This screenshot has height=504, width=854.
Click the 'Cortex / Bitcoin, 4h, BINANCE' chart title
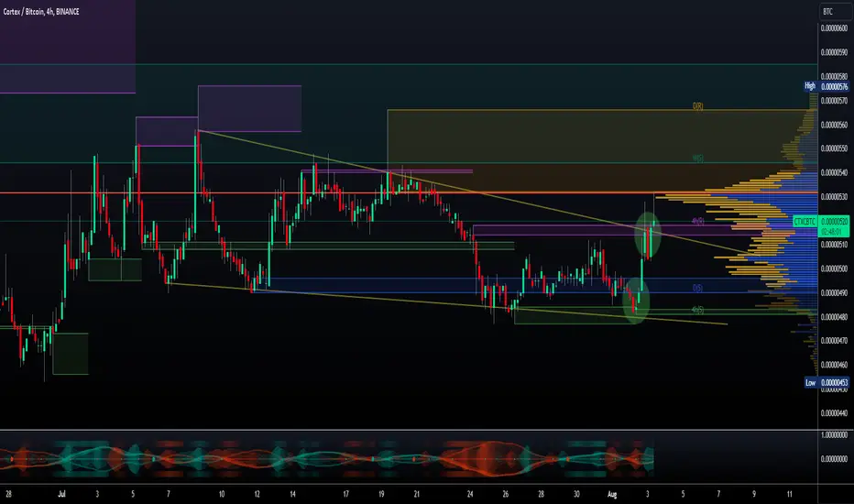point(41,11)
